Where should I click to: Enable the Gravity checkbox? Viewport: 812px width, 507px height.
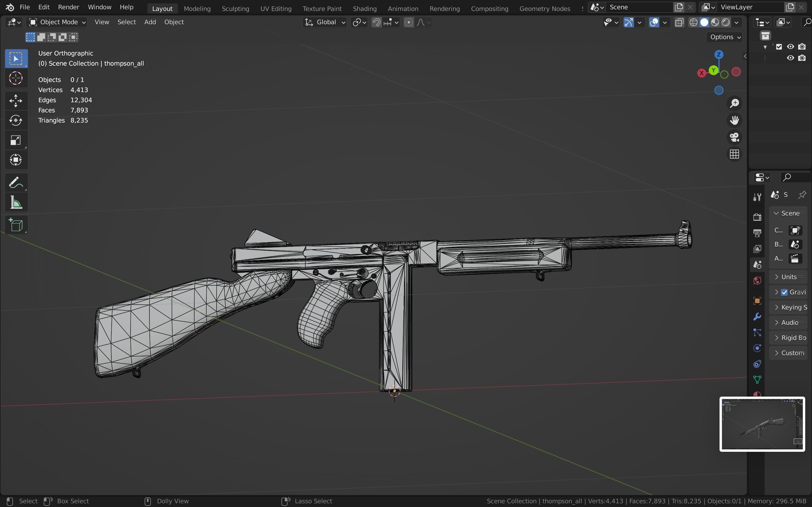pyautogui.click(x=784, y=292)
